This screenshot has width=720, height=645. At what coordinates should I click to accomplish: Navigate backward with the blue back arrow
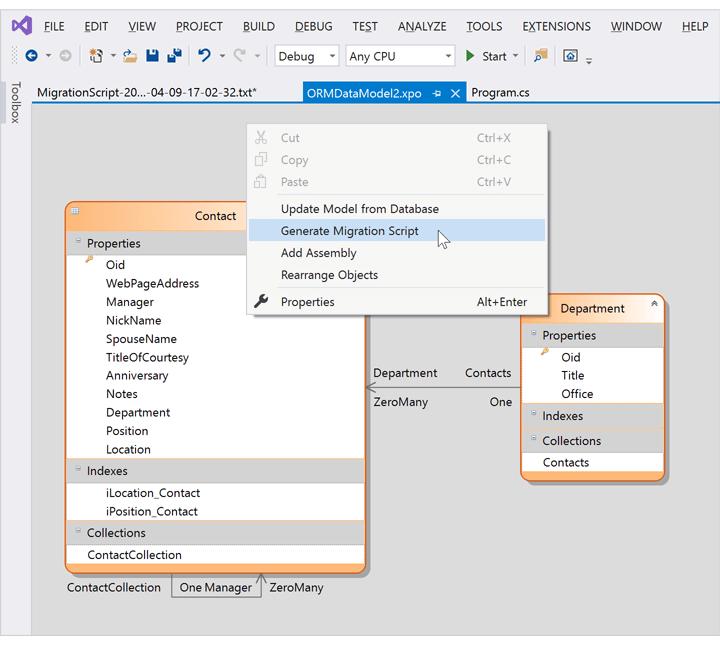click(31, 56)
